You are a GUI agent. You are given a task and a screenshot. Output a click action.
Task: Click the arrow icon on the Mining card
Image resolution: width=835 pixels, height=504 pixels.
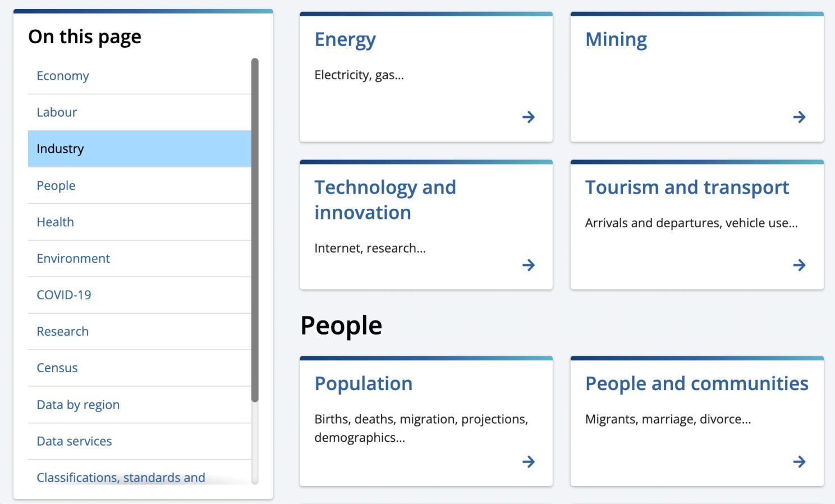coord(799,117)
